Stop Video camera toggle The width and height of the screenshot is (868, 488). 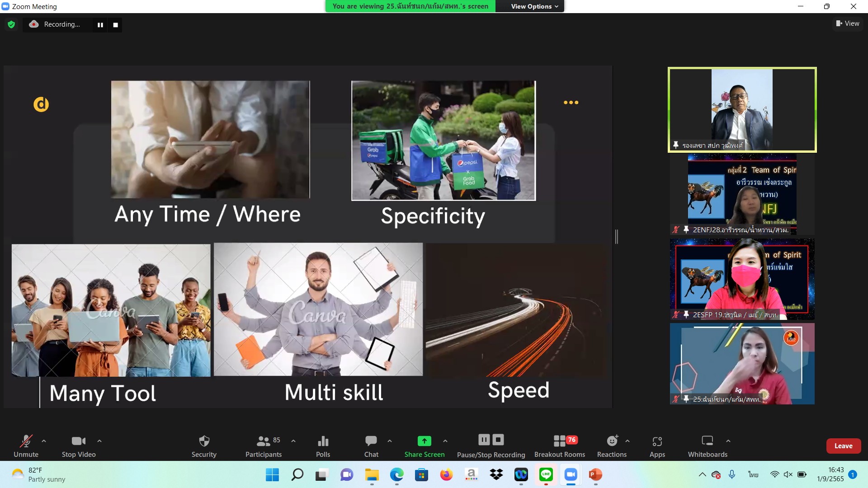click(x=79, y=446)
